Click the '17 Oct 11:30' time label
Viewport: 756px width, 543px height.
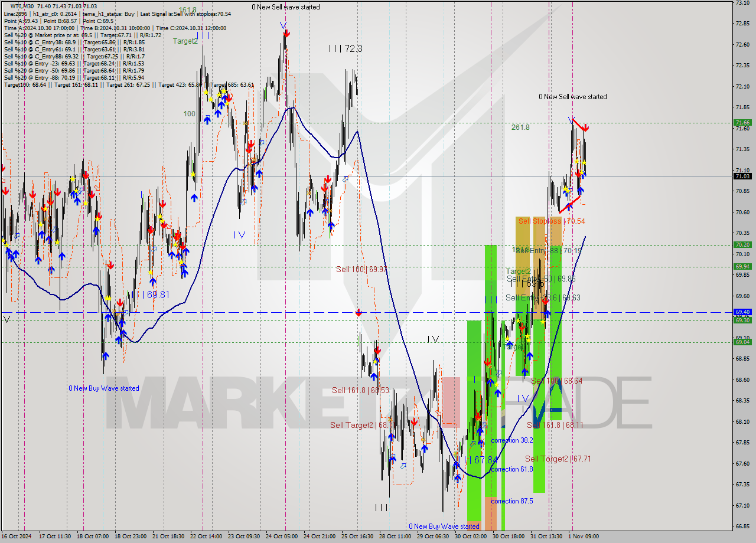55,537
